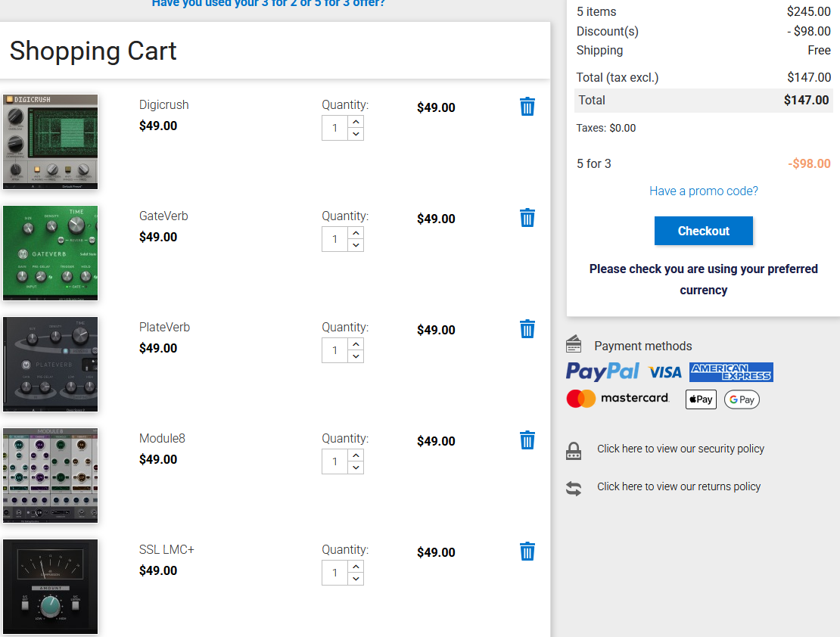Screen dimensions: 840x637
Task: Click the Digicrush quantity input field
Action: pos(334,128)
